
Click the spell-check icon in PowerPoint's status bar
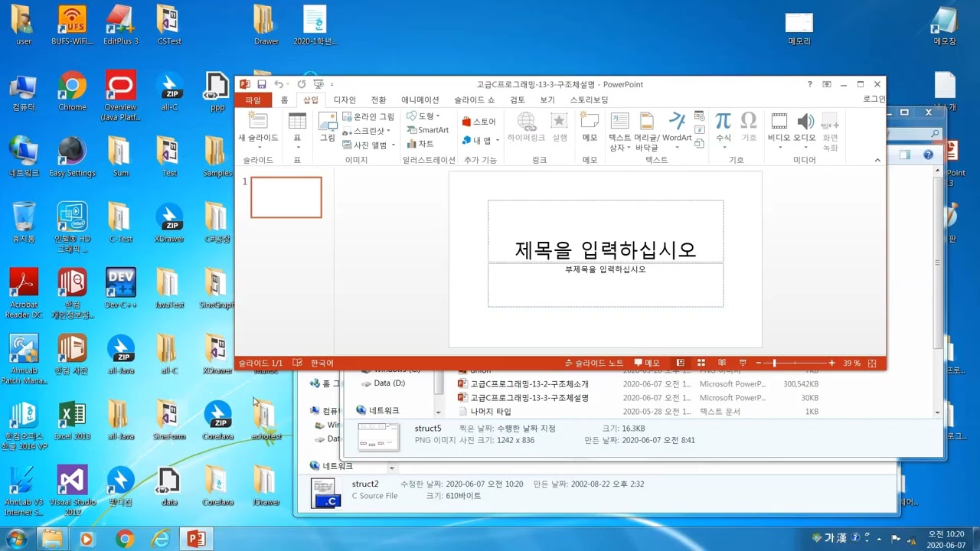[299, 363]
